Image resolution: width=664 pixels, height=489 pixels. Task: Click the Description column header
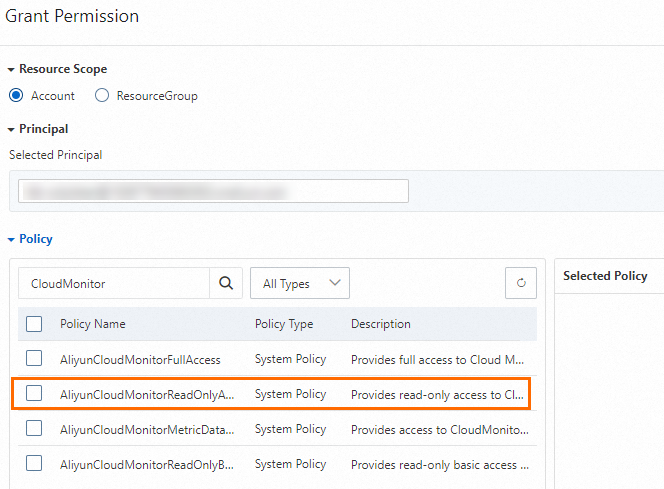381,324
